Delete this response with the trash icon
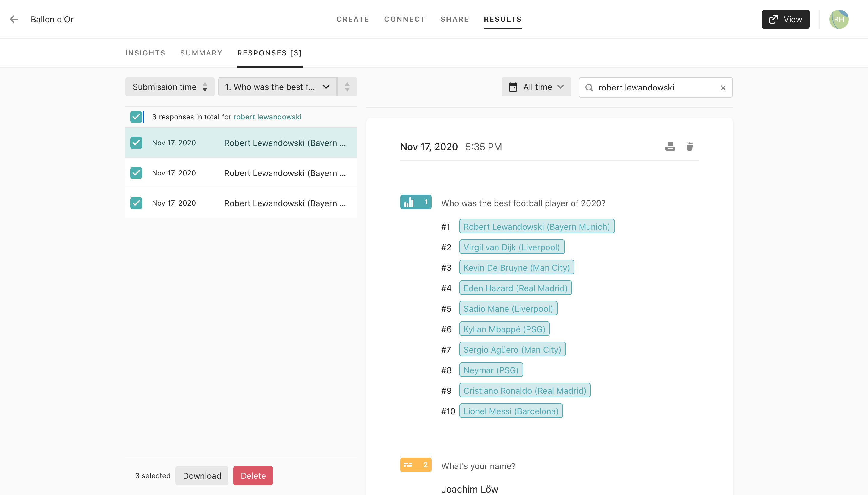This screenshot has width=868, height=495. click(689, 147)
